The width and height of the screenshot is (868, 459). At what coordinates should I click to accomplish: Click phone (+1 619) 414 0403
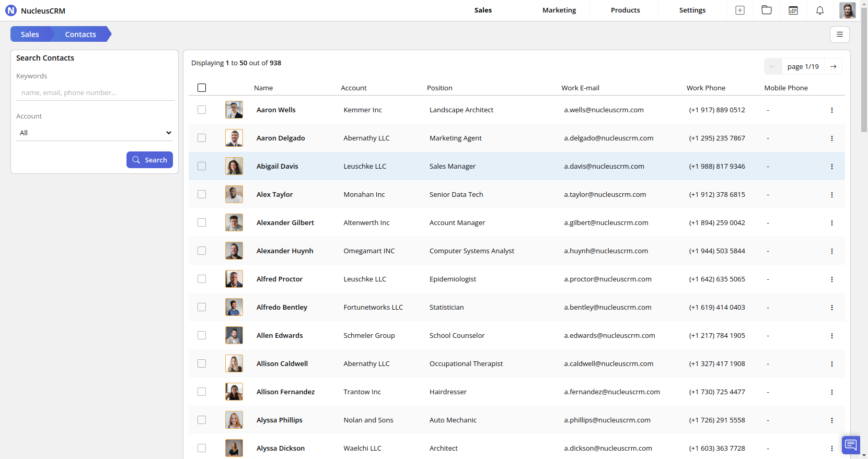tap(717, 307)
